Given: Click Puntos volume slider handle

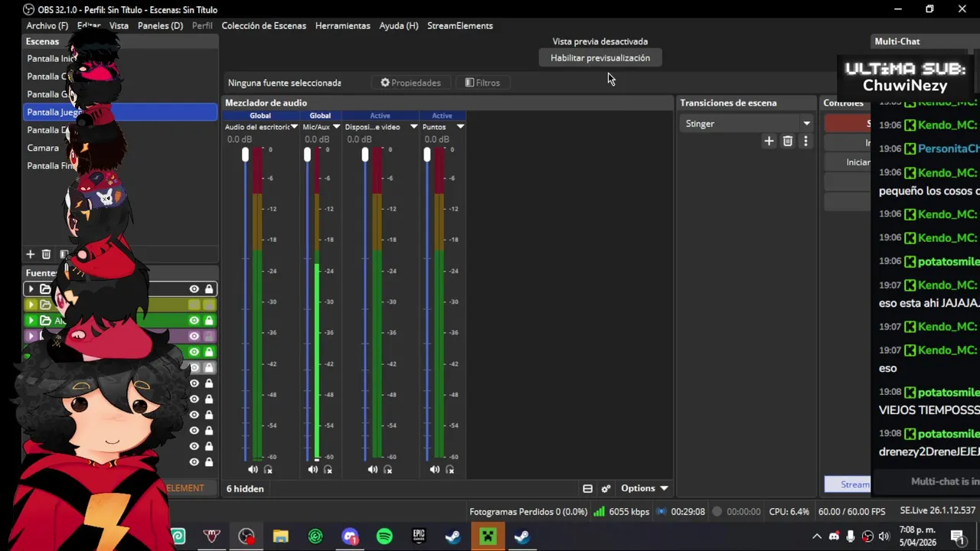Looking at the screenshot, I should [x=426, y=155].
